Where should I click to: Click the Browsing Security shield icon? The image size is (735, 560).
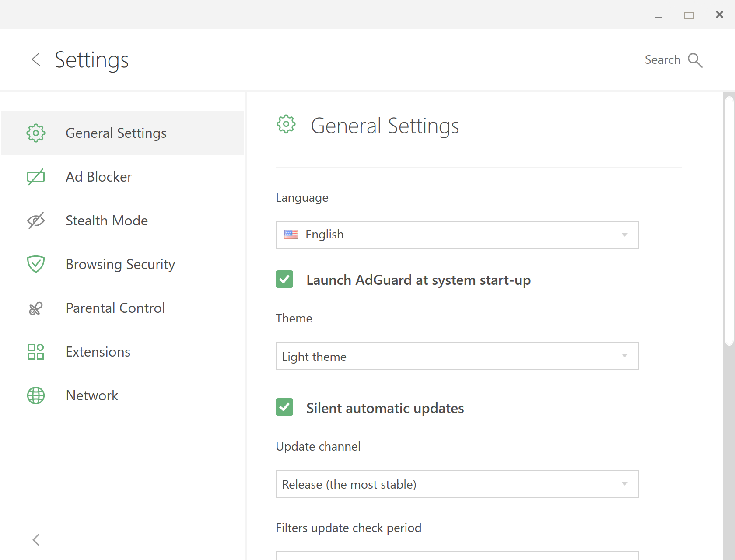coord(36,264)
